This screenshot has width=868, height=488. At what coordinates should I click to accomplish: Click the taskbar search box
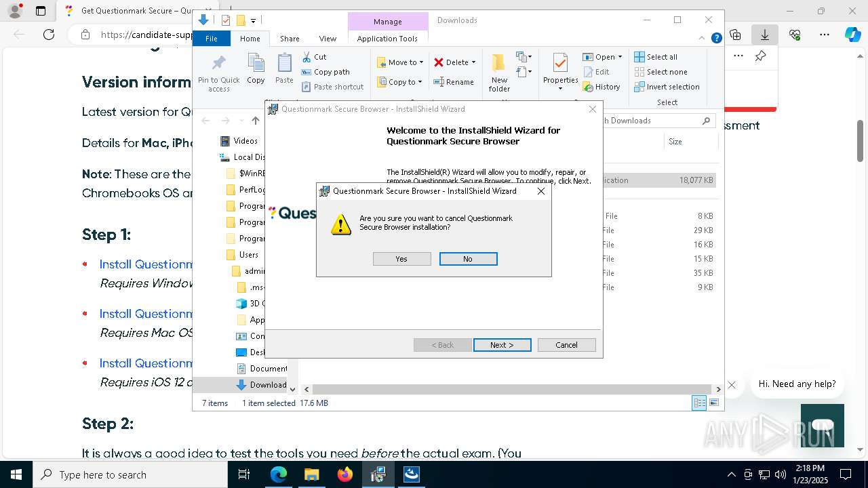(x=130, y=474)
